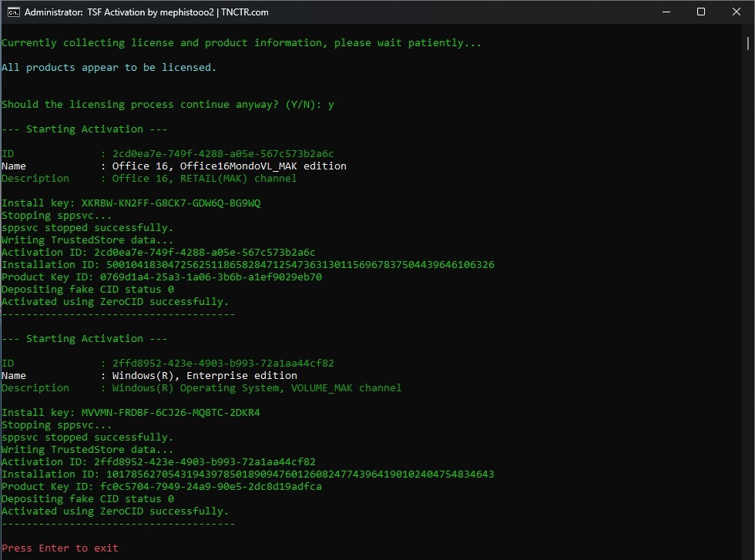Maximize the TSF Activation console window

click(x=701, y=12)
